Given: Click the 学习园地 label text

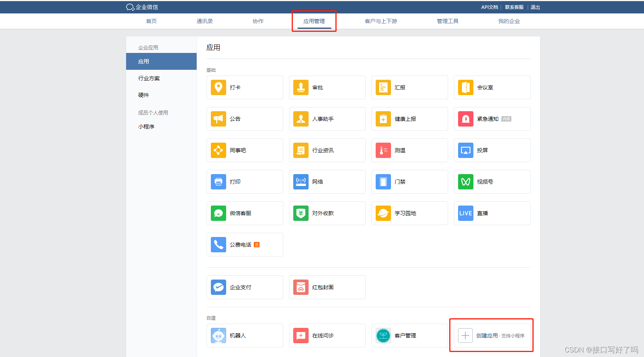Looking at the screenshot, I should [x=406, y=213].
